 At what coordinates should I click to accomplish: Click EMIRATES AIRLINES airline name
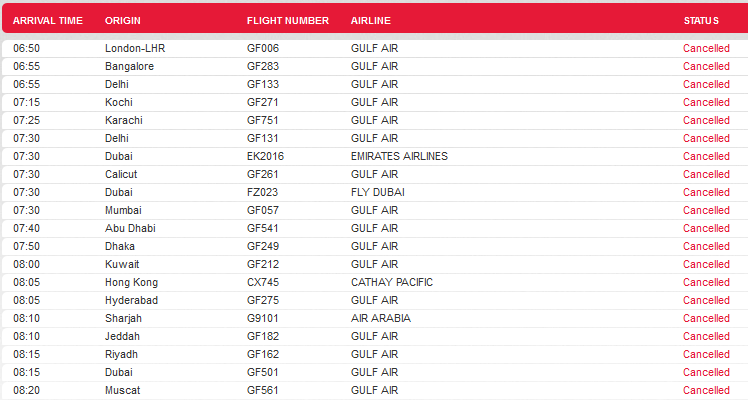[399, 156]
